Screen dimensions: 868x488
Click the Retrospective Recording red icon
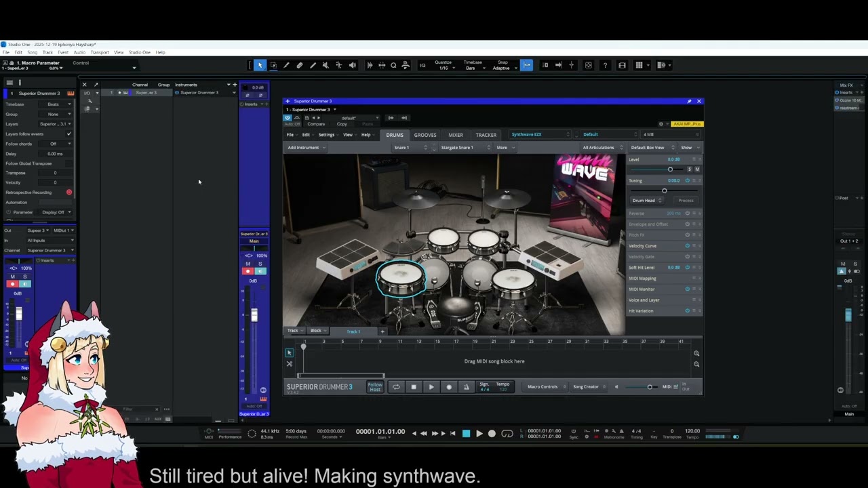point(69,192)
